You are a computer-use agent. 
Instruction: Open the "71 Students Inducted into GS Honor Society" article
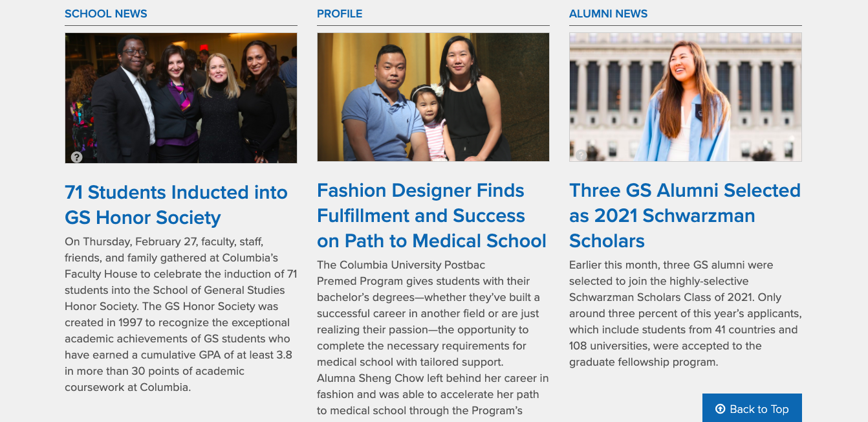click(176, 205)
